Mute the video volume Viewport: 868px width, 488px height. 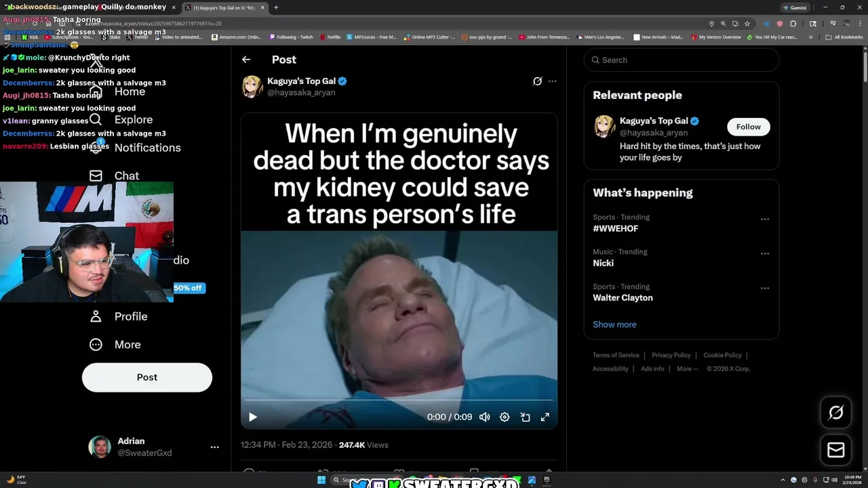point(484,417)
